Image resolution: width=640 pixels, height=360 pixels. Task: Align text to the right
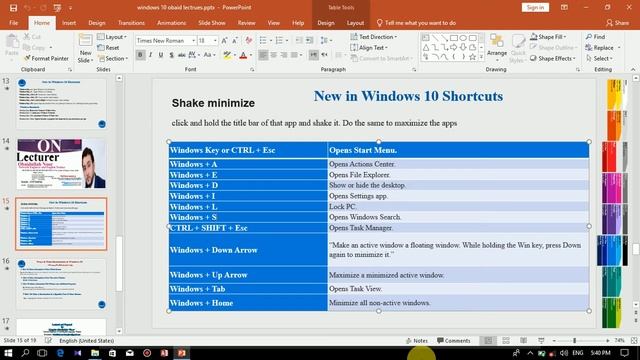point(284,55)
